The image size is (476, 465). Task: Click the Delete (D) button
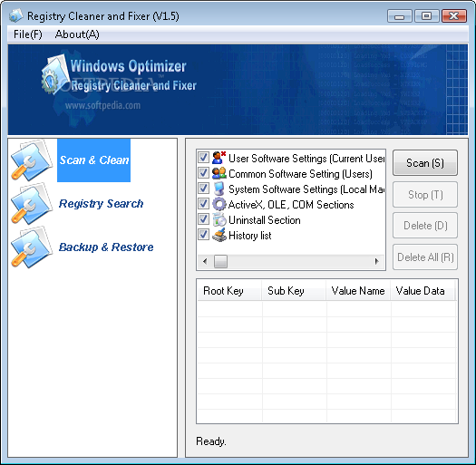pyautogui.click(x=425, y=226)
